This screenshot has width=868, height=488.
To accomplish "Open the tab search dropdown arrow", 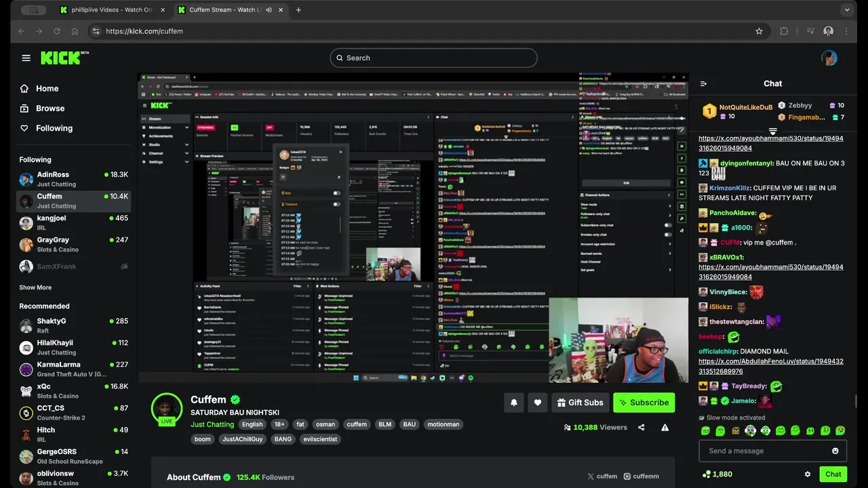I will (847, 10).
